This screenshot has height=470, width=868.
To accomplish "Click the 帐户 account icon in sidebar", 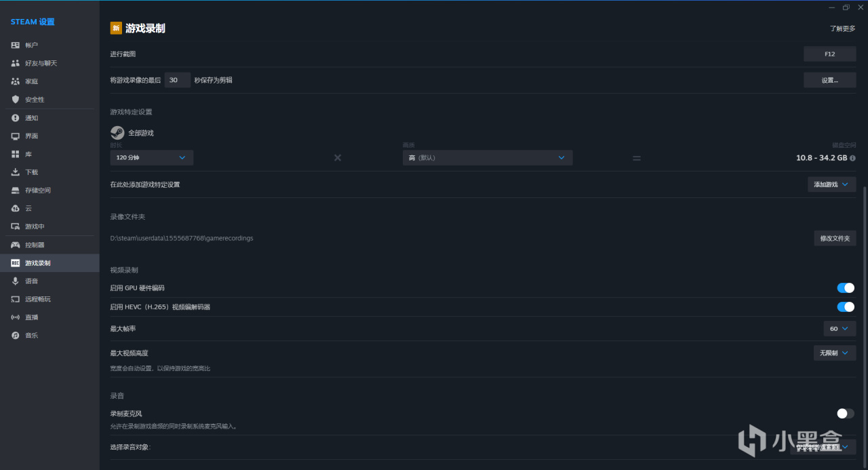I will click(16, 45).
